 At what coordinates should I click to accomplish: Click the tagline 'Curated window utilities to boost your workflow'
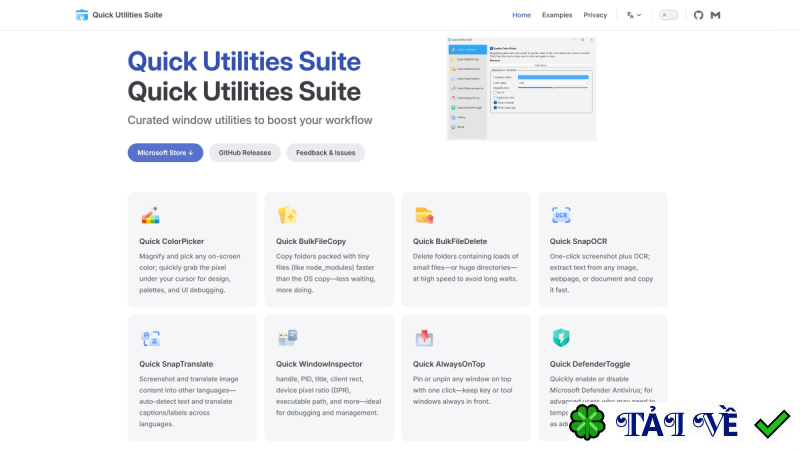click(249, 120)
